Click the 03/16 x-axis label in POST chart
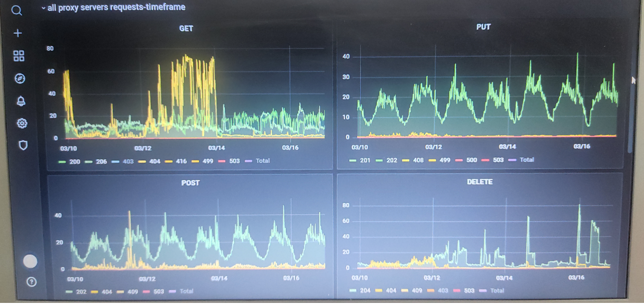 pyautogui.click(x=292, y=278)
